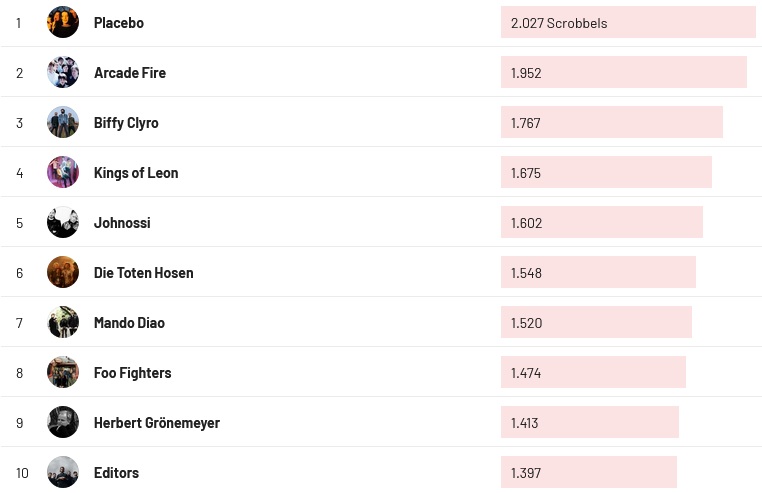Image resolution: width=762 pixels, height=493 pixels.
Task: Open the Placebo artist link
Action: (x=119, y=22)
